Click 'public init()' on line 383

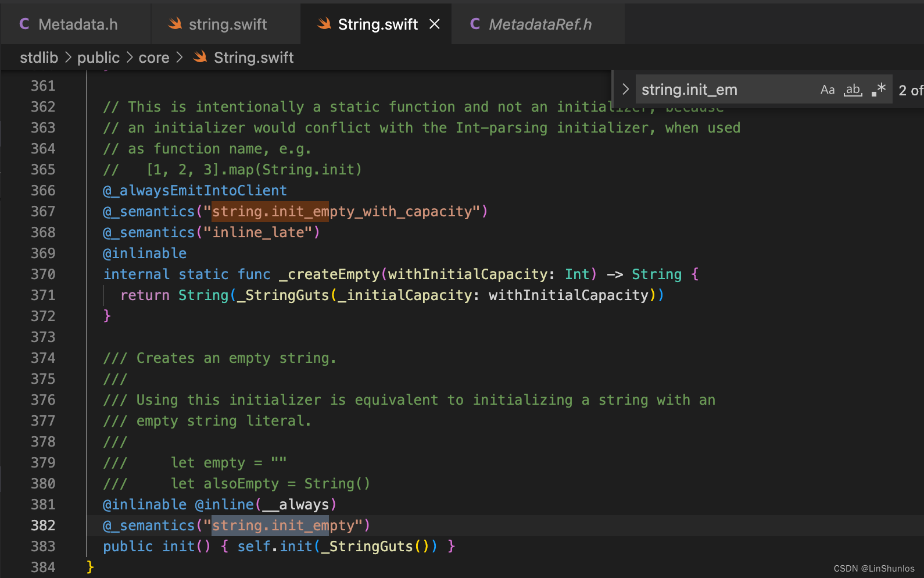pyautogui.click(x=157, y=547)
